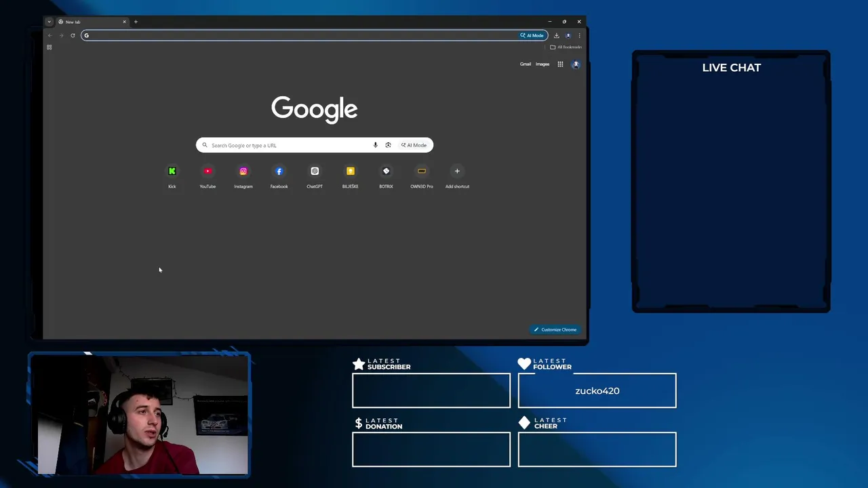Click the LATEST CHEER label
Image resolution: width=868 pixels, height=488 pixels.
[549, 423]
